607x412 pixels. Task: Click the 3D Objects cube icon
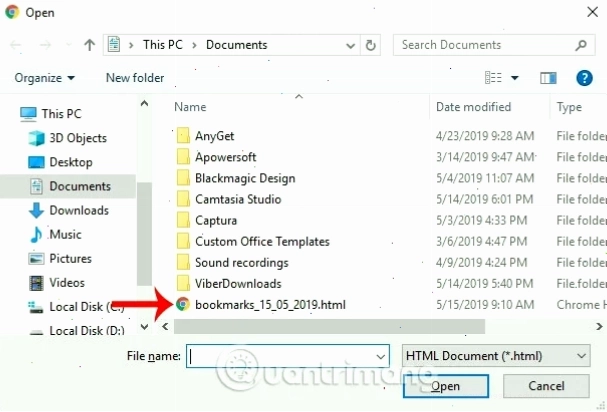click(36, 138)
